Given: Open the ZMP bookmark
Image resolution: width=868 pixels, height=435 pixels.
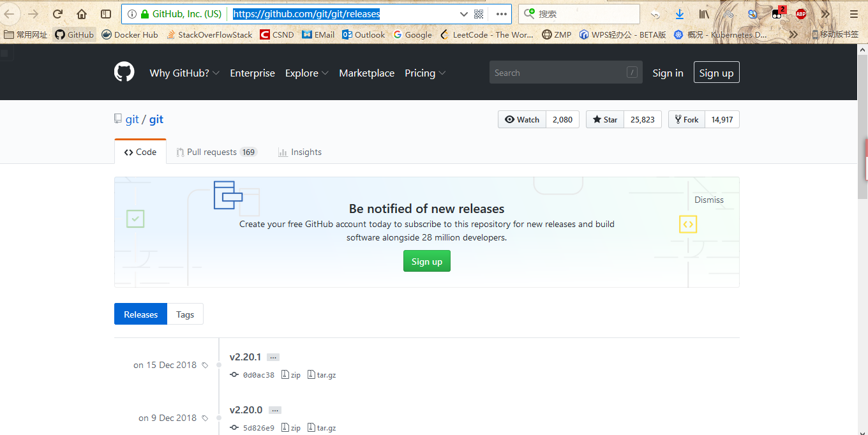Looking at the screenshot, I should pos(557,34).
